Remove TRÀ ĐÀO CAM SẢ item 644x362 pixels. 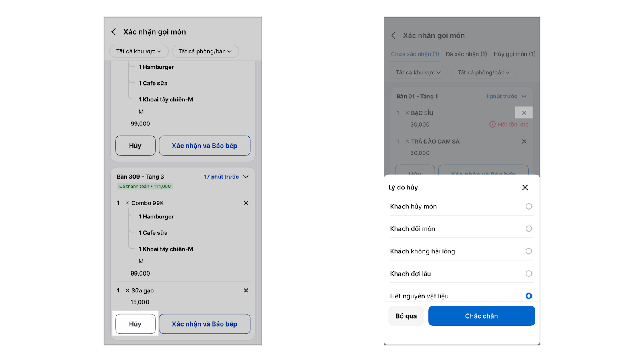[524, 142]
